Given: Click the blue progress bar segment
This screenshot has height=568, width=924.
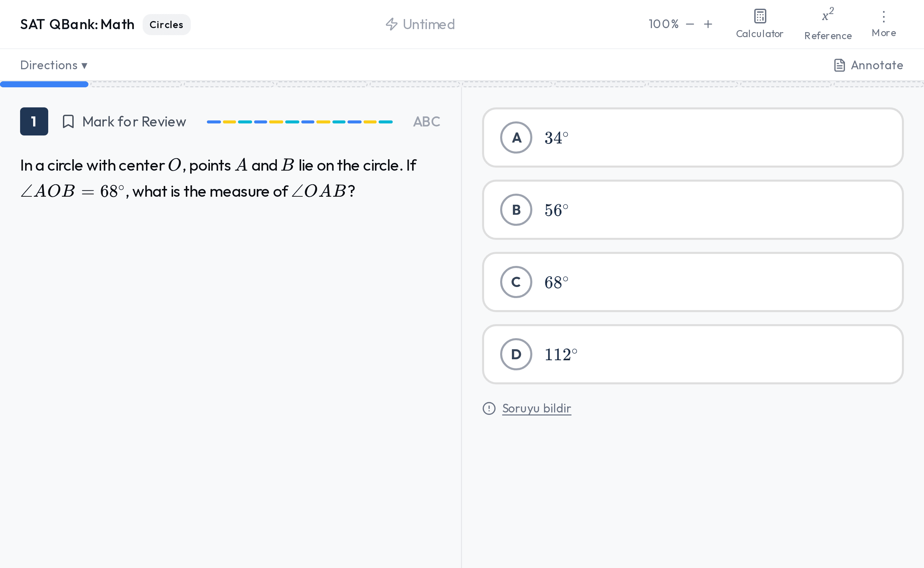Looking at the screenshot, I should [44, 85].
